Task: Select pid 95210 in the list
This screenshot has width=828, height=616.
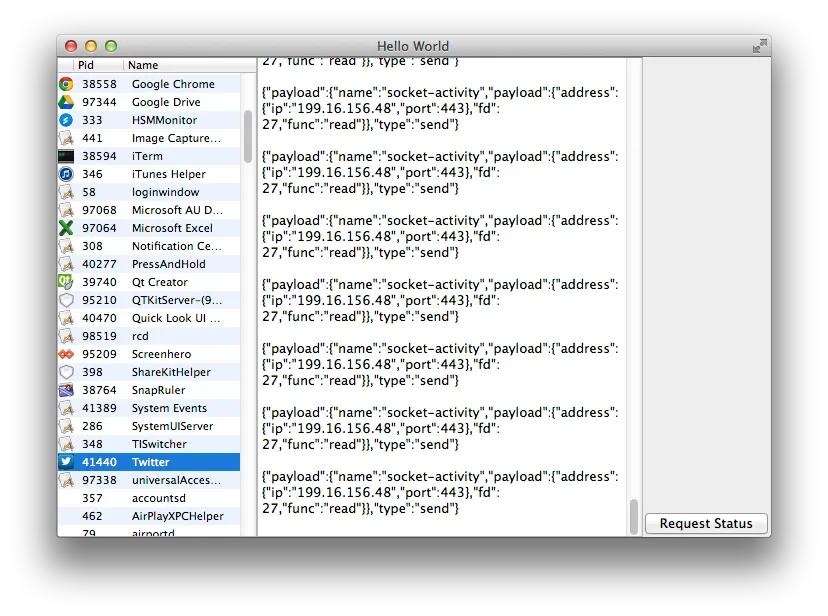Action: point(99,300)
